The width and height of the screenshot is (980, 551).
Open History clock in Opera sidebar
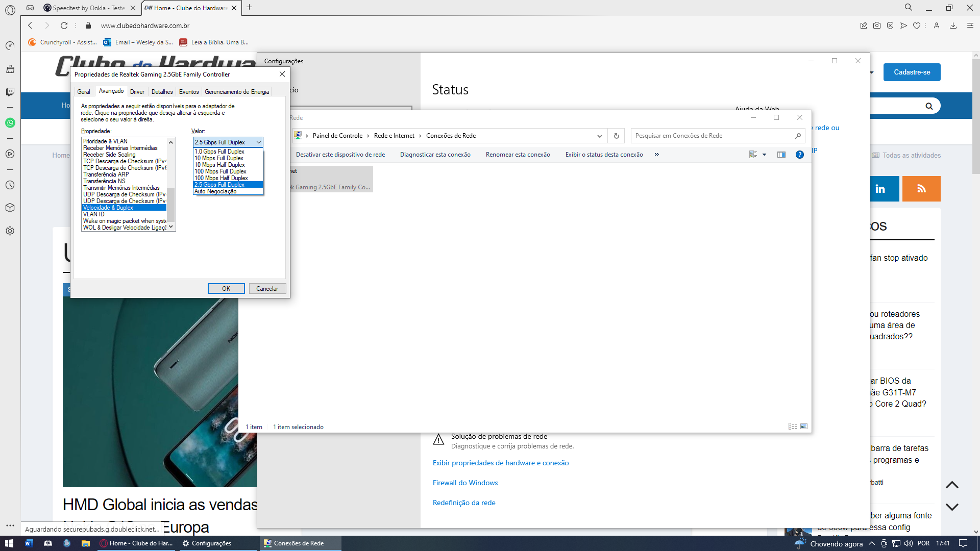[x=10, y=185]
